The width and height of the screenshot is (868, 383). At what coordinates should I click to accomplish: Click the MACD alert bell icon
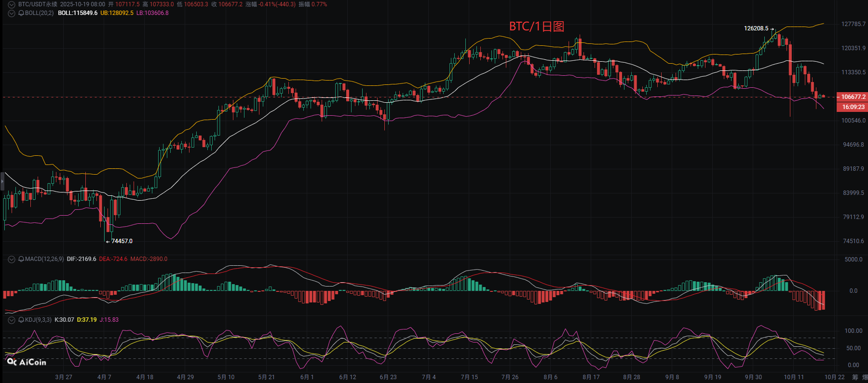pyautogui.click(x=21, y=259)
